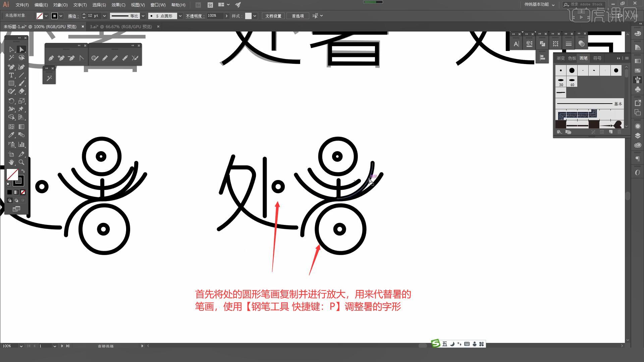The height and width of the screenshot is (362, 644).
Task: Click the 首选项 button
Action: [298, 16]
